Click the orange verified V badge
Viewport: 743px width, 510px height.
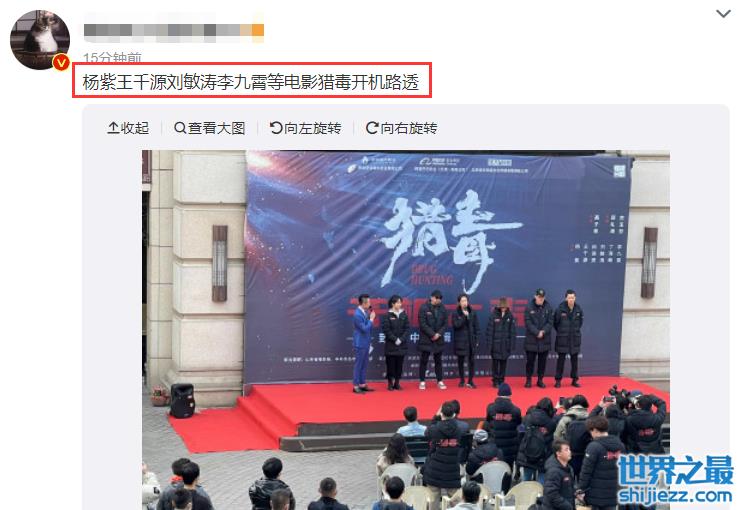click(x=61, y=63)
